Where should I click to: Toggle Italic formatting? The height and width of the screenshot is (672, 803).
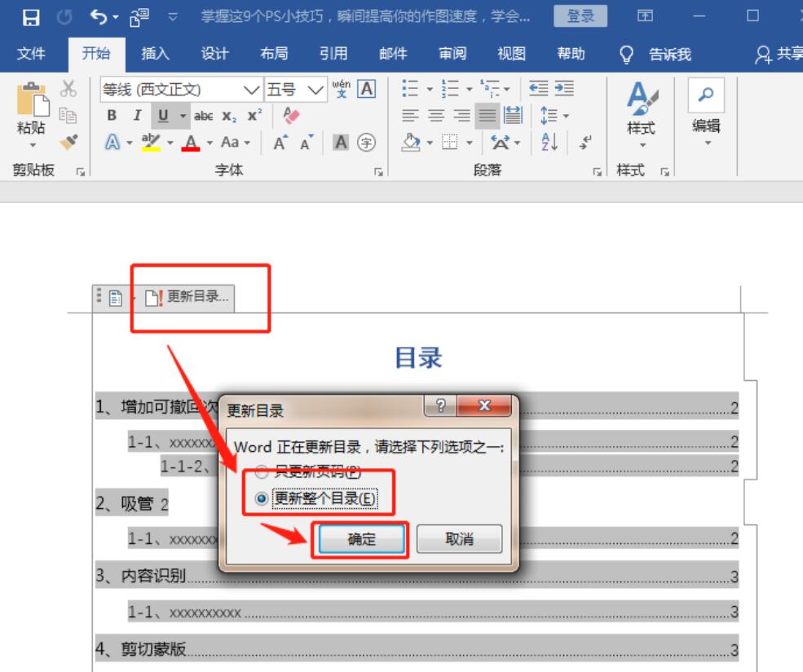click(137, 115)
